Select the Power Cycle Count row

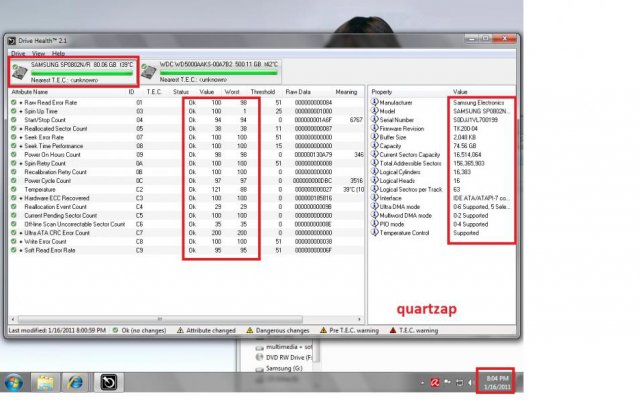point(186,180)
